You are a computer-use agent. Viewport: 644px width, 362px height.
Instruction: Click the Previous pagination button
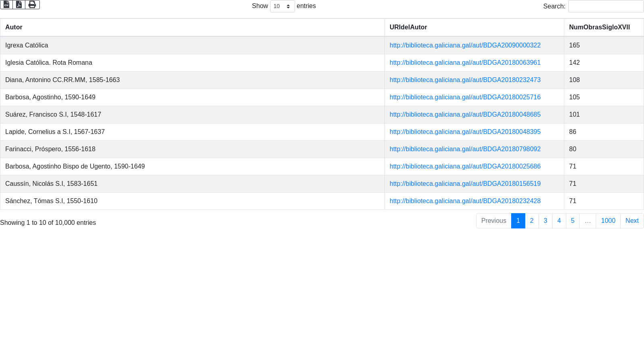(x=493, y=221)
